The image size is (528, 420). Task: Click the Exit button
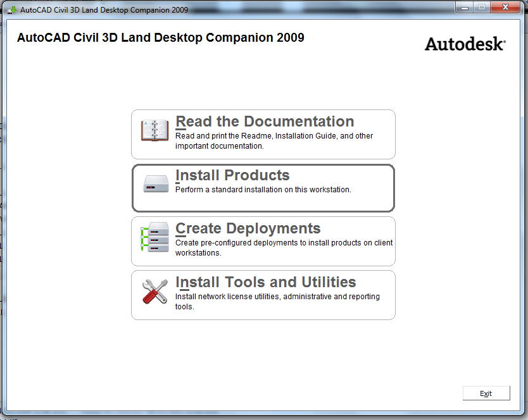coord(486,393)
